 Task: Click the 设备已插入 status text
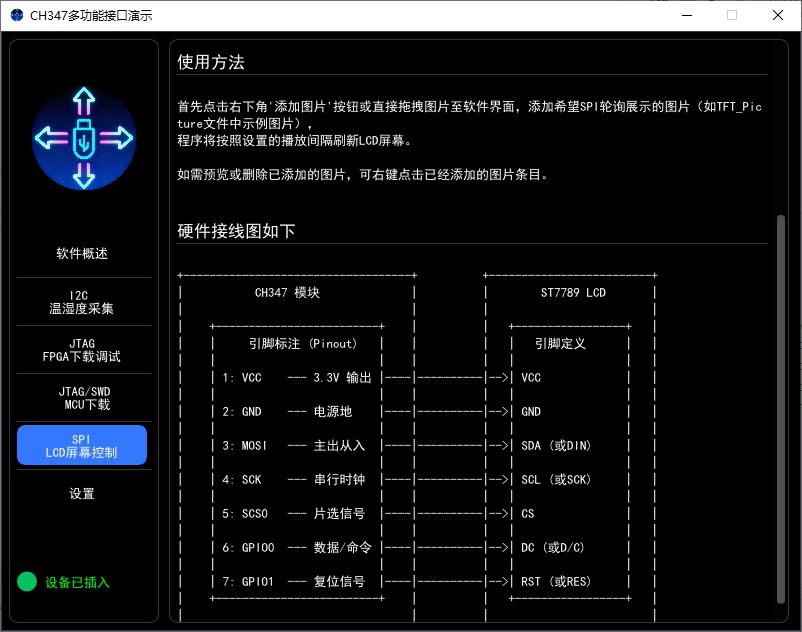[77, 582]
